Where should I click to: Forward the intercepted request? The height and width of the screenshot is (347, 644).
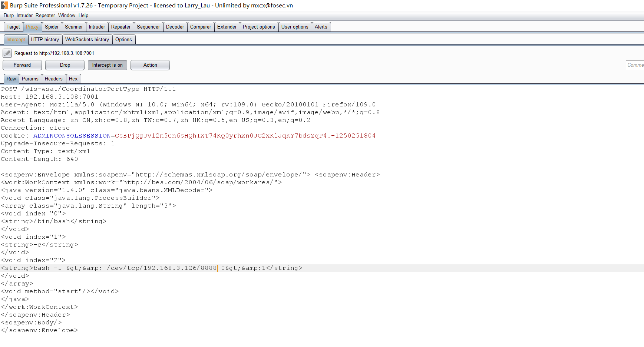(22, 65)
